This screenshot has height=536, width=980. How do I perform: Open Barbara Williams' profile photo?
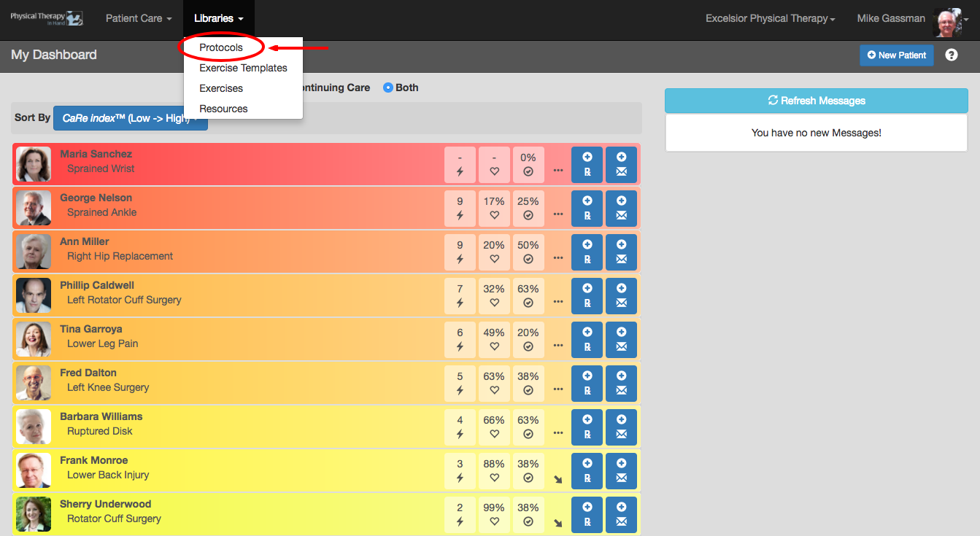[x=34, y=427]
